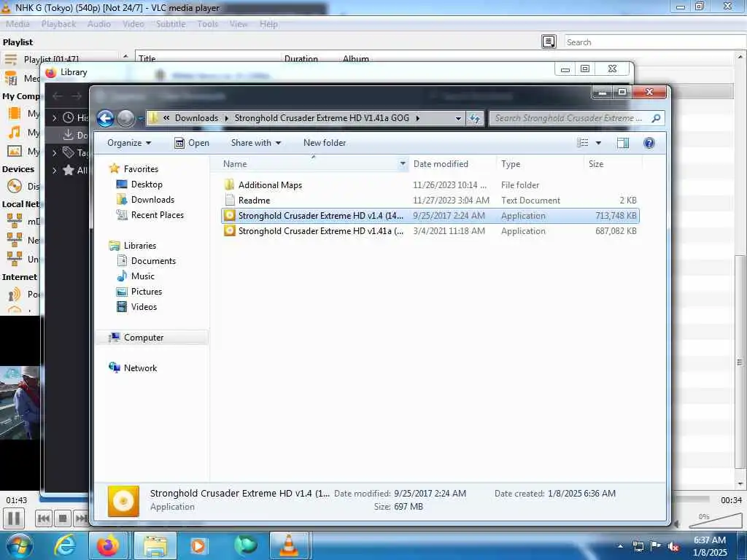
Task: Open Explorer help question-mark icon
Action: pyautogui.click(x=649, y=143)
